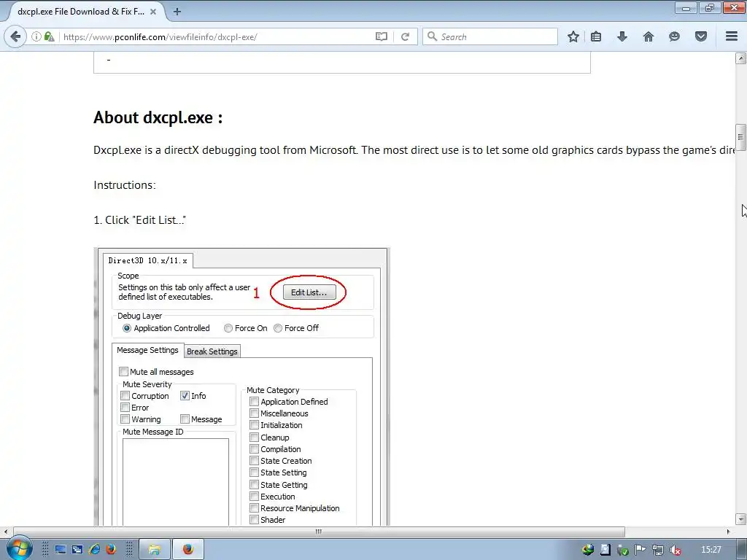Open the Downloads arrow icon
The width and height of the screenshot is (747, 560).
[x=622, y=36]
